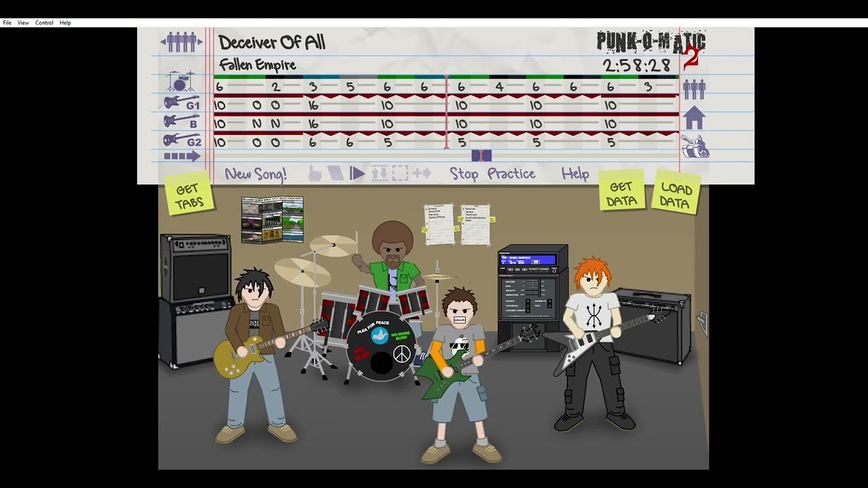Click the first N note in bass track
Screen dimensions: 868x488
(x=256, y=124)
